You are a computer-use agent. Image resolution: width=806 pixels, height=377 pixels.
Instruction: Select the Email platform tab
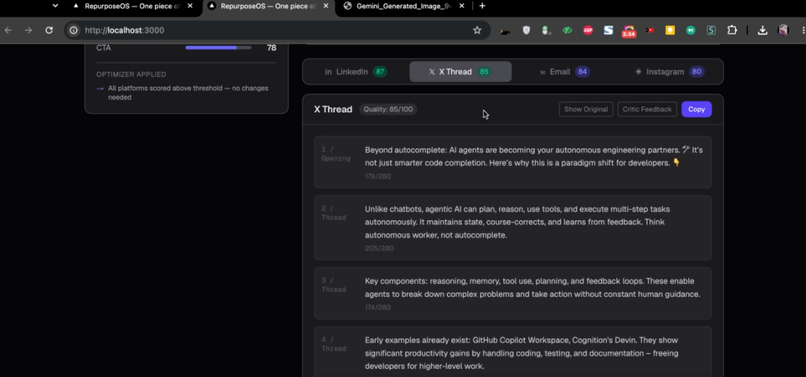[564, 72]
